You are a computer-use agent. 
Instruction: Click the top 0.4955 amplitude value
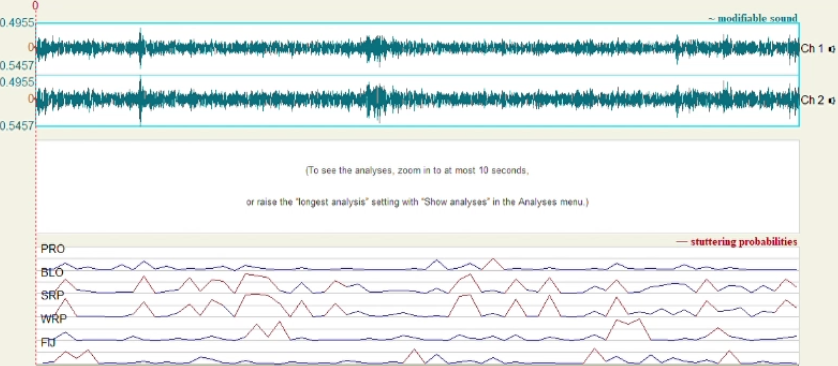[17, 23]
